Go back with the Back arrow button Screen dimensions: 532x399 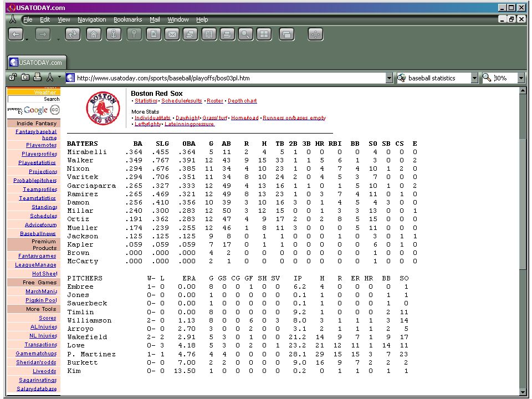(x=16, y=34)
